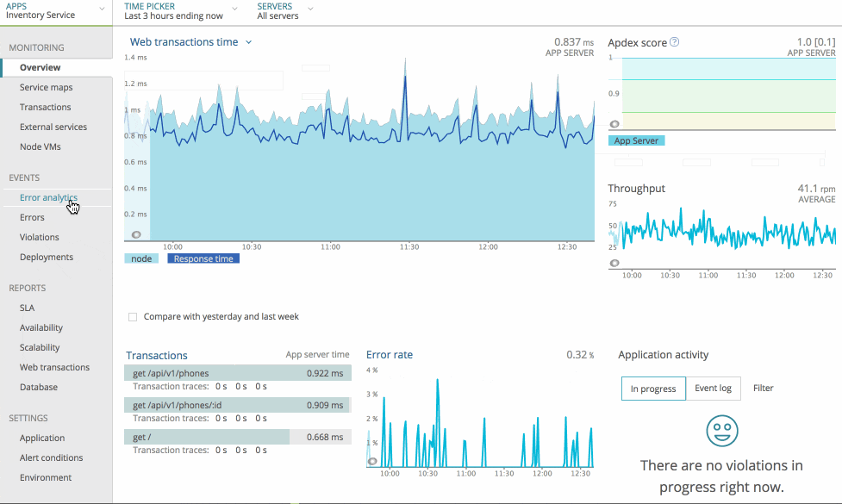The width and height of the screenshot is (842, 504).
Task: Click the Apdex score help question icon
Action: coord(675,42)
